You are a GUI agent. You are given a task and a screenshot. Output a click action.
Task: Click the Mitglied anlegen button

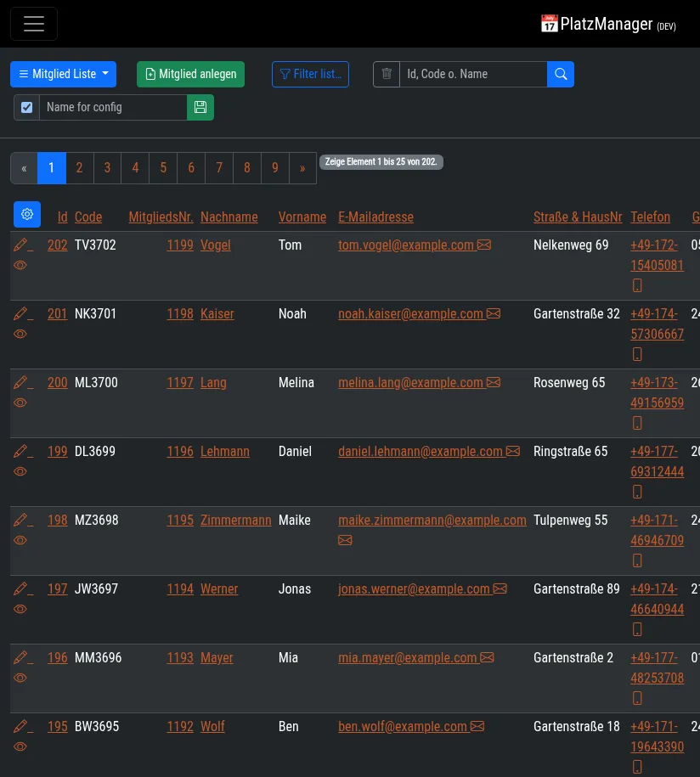191,75
